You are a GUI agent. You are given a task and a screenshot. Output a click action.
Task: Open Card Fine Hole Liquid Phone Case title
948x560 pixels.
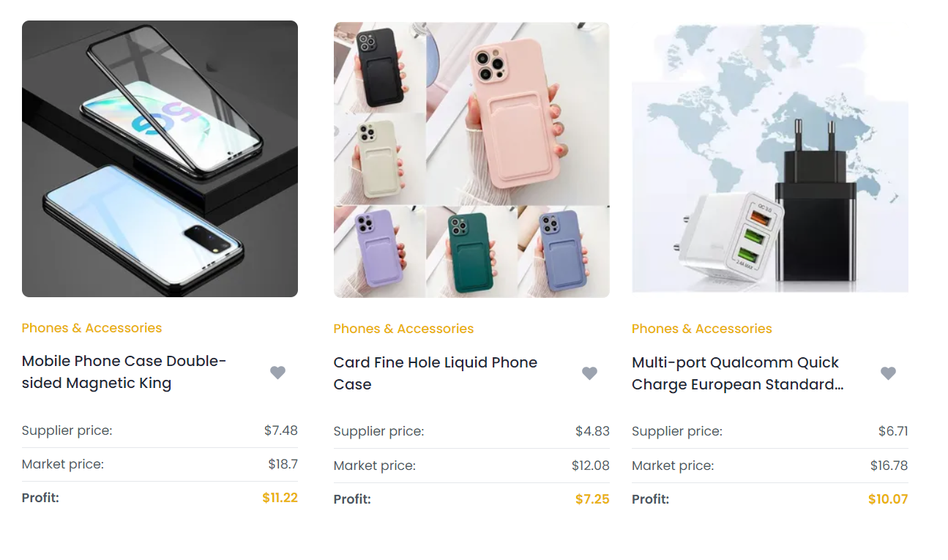436,373
